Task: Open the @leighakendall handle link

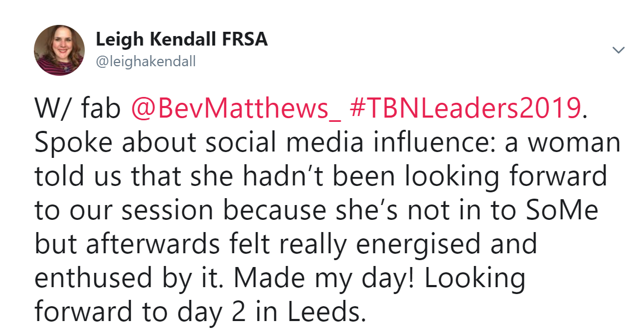Action: click(146, 62)
